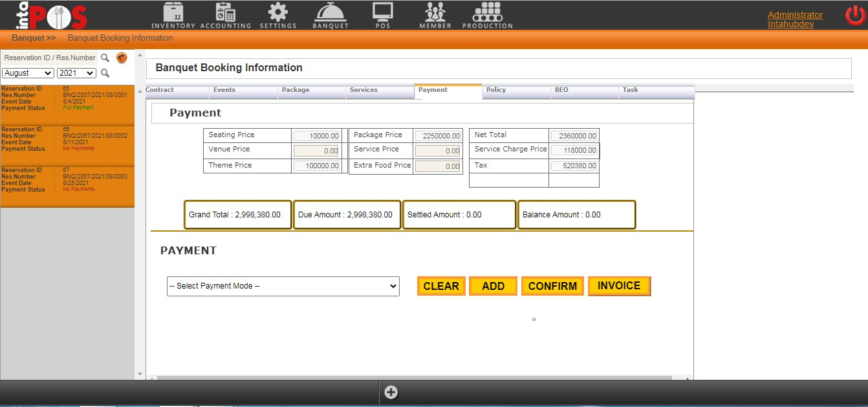This screenshot has height=407, width=868.
Task: Click the Reservation ID search input field
Action: point(49,58)
